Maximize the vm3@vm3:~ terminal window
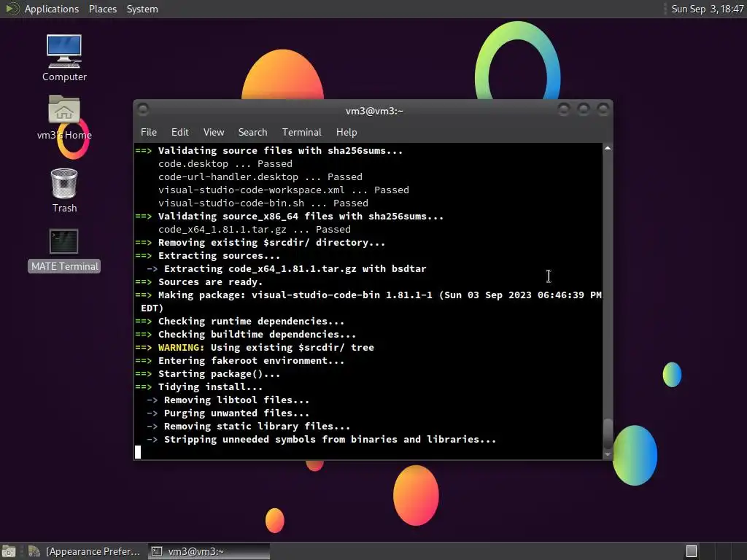The image size is (747, 560). point(583,110)
